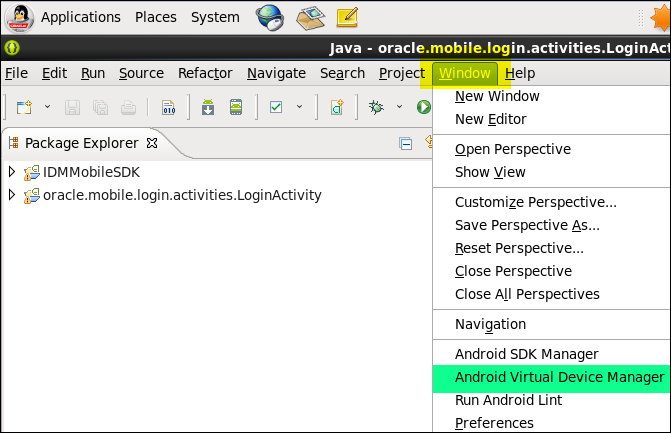This screenshot has height=433, width=671.
Task: Open Android Virtual Device Manager toolbar icon
Action: point(236,107)
